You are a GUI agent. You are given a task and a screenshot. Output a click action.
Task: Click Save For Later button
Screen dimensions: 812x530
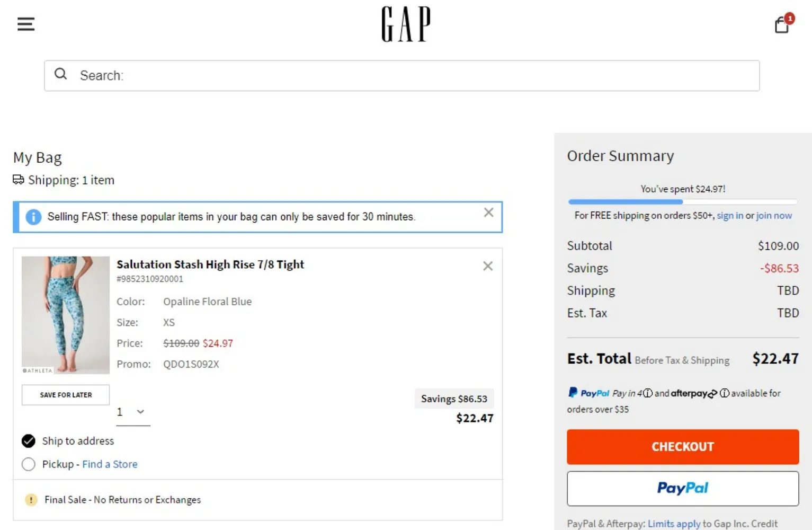(x=66, y=395)
